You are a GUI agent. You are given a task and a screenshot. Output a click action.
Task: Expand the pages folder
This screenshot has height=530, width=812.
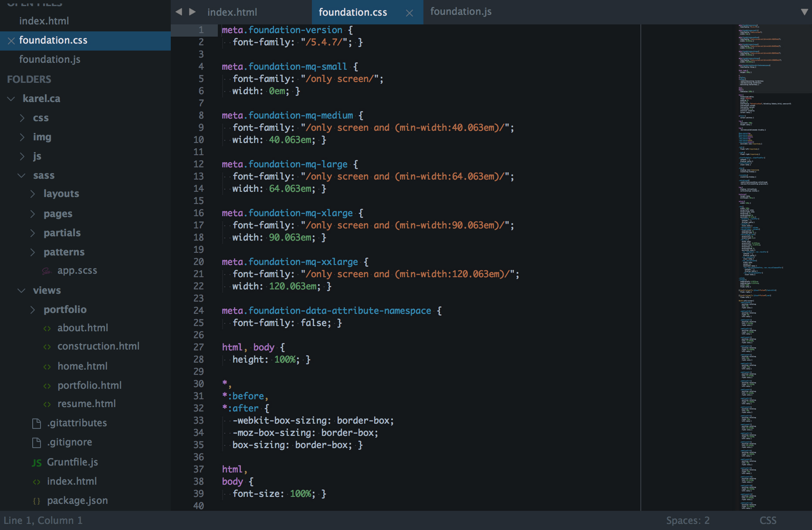click(x=32, y=214)
